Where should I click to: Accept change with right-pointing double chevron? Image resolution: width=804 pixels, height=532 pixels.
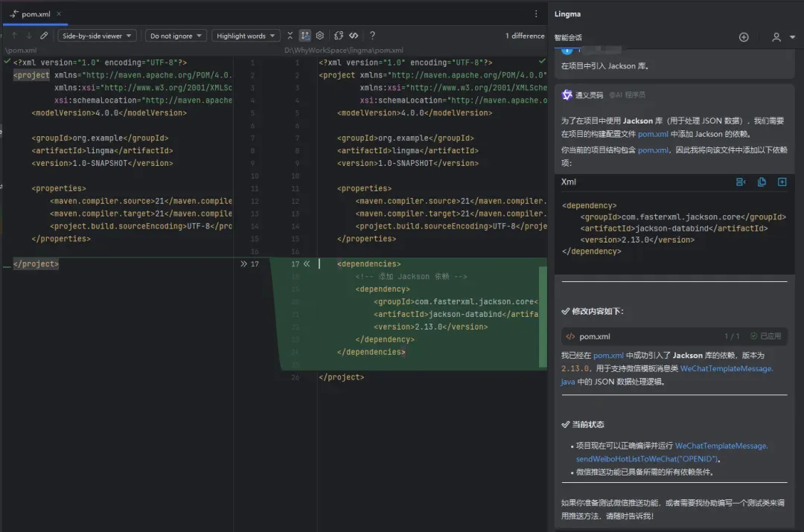[244, 264]
